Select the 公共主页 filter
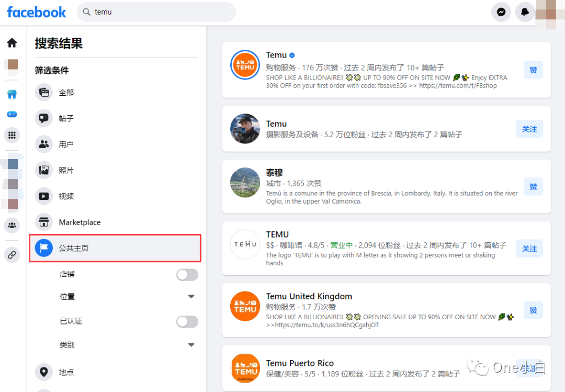This screenshot has width=565, height=392. click(115, 248)
